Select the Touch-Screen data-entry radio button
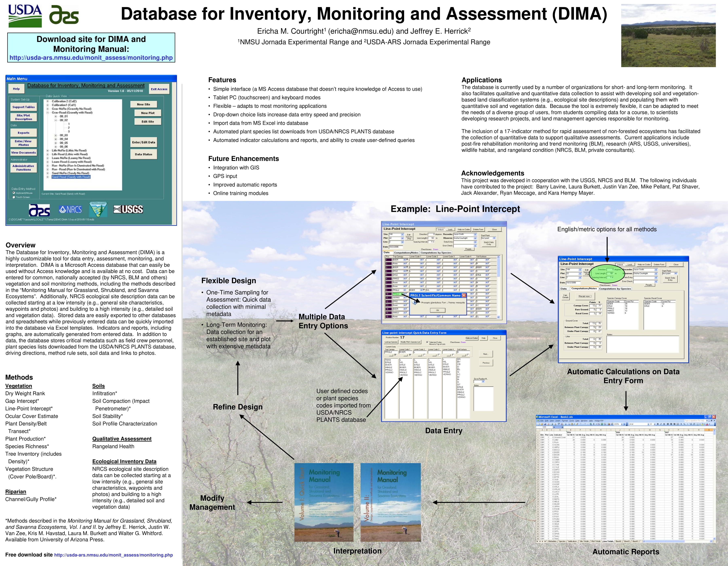 click(x=14, y=197)
